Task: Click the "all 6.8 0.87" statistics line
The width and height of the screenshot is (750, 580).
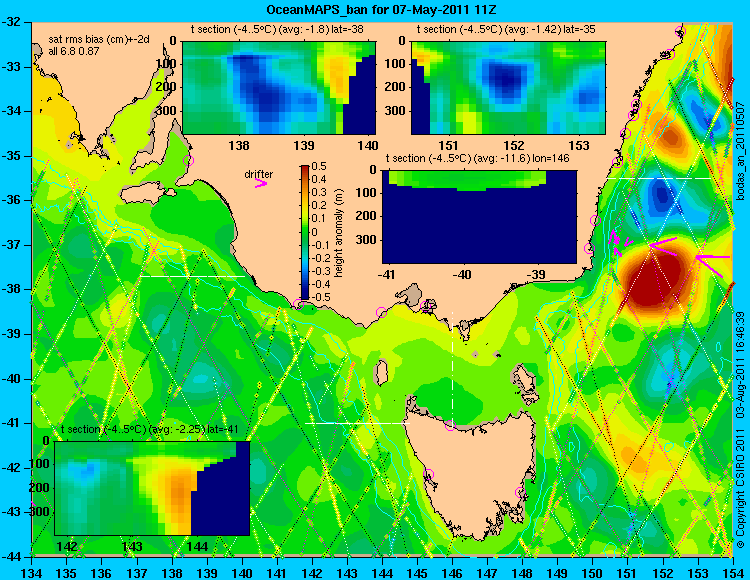Action: click(74, 51)
